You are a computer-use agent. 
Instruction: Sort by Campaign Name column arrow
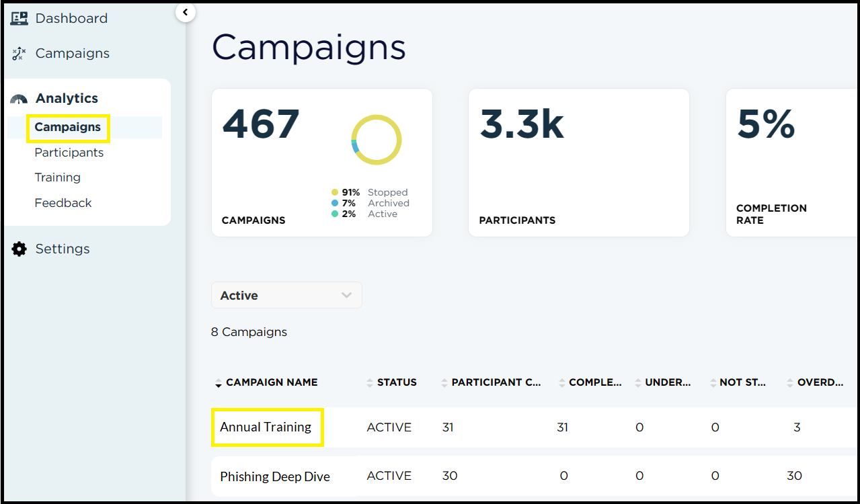(218, 383)
